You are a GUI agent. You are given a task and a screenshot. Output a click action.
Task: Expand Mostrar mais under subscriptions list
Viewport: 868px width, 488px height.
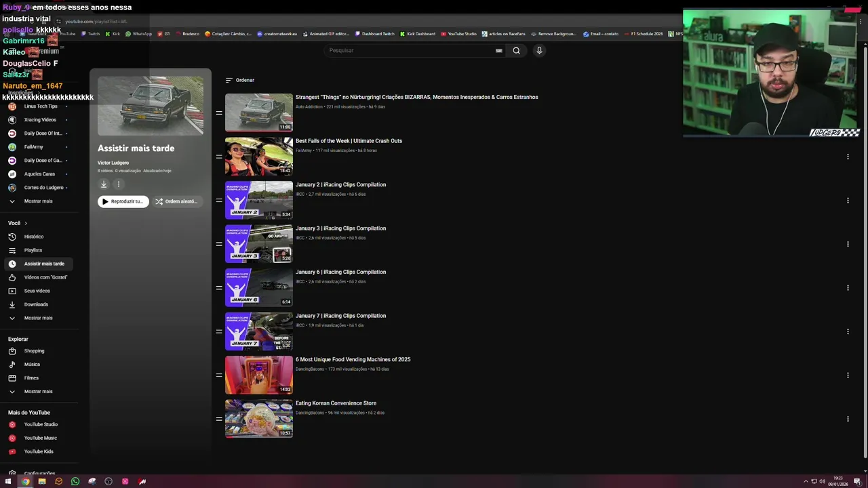[x=38, y=201]
